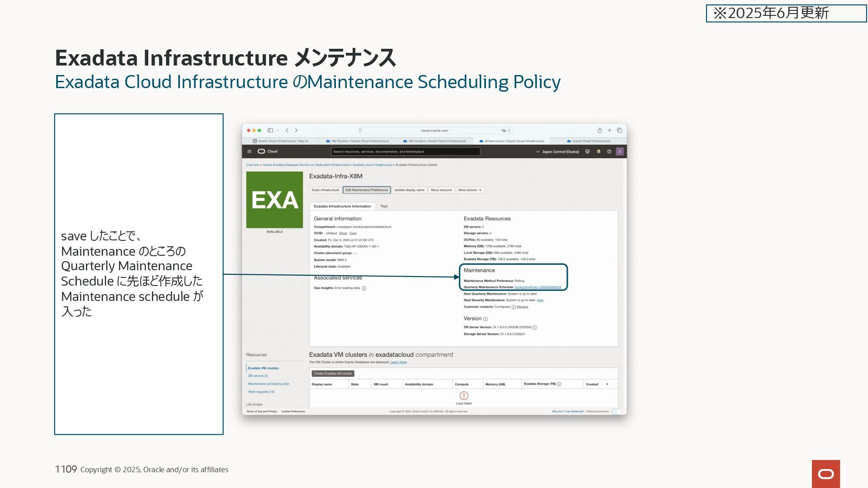Screen dimensions: 868x488
Task: Click Safari's share icon
Action: 599,131
